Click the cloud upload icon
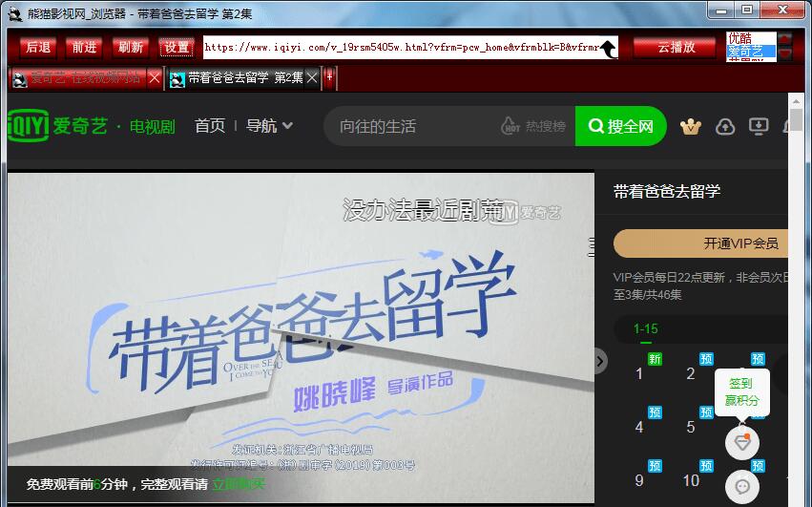 coord(724,126)
